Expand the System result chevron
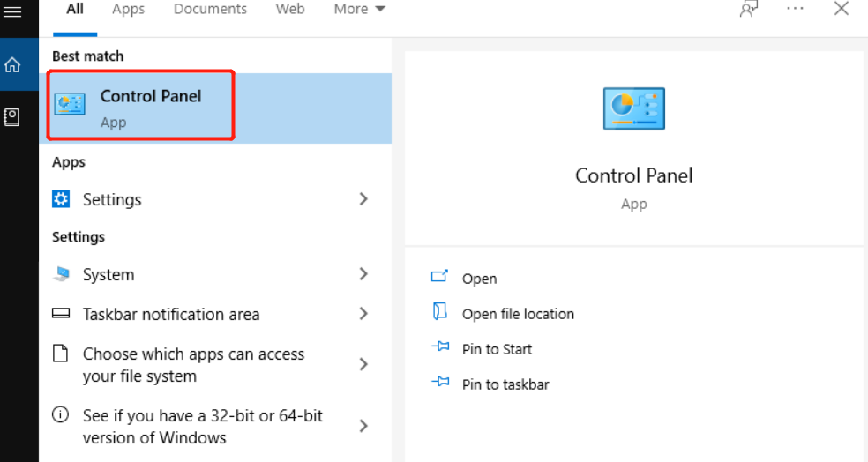The height and width of the screenshot is (462, 868). pos(363,274)
